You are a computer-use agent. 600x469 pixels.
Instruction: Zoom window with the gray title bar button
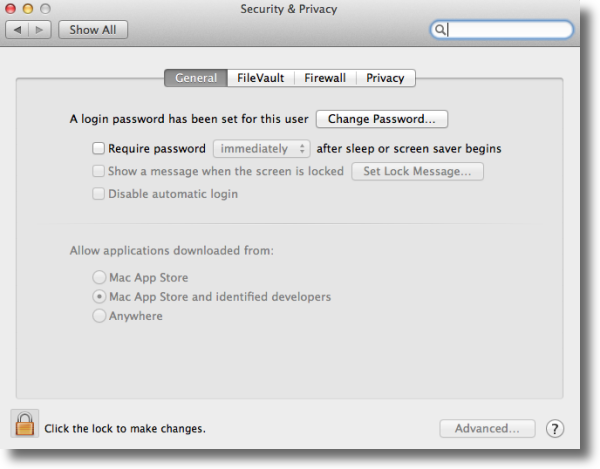click(x=46, y=8)
